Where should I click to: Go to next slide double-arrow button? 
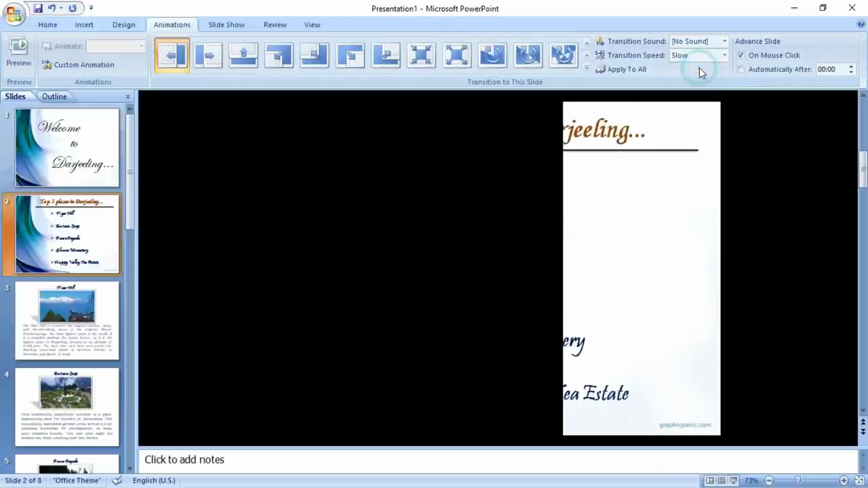863,431
